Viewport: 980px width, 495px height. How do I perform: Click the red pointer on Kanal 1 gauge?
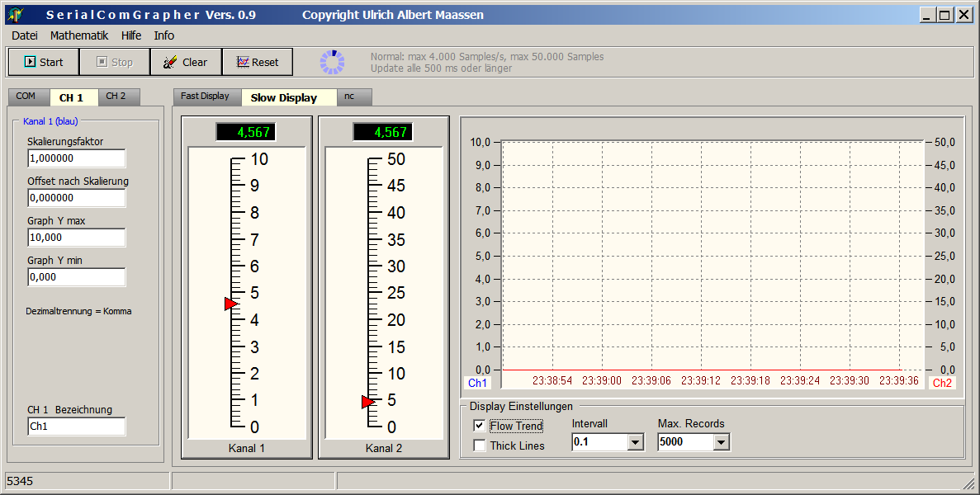tap(231, 304)
